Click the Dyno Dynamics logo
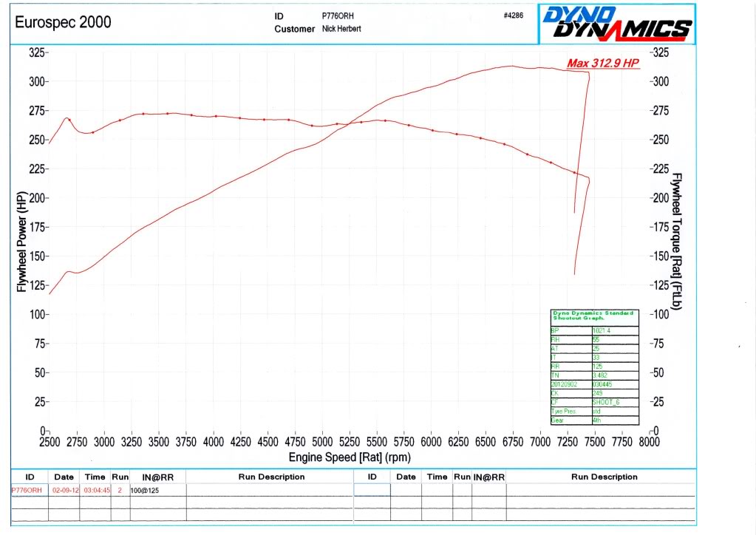 pos(618,23)
